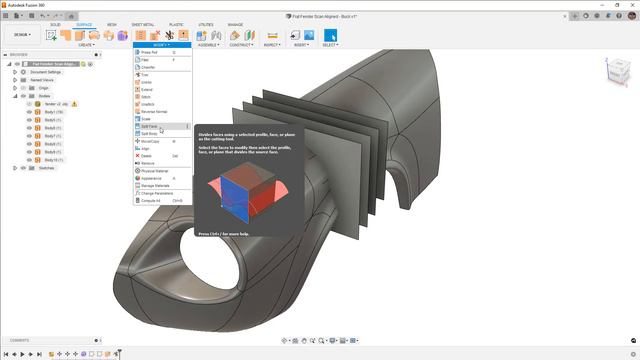The width and height of the screenshot is (640, 360).
Task: Click the ViewCube in the corner
Action: point(618,72)
